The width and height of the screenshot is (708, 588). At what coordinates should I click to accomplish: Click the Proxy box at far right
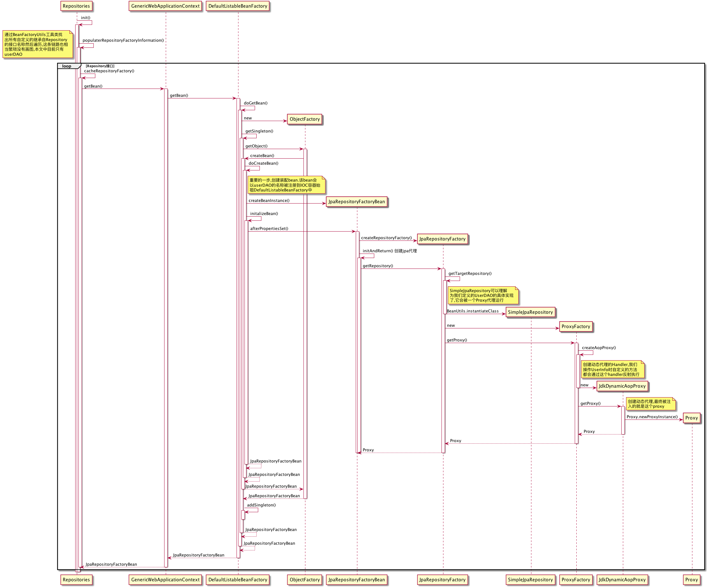click(691, 418)
